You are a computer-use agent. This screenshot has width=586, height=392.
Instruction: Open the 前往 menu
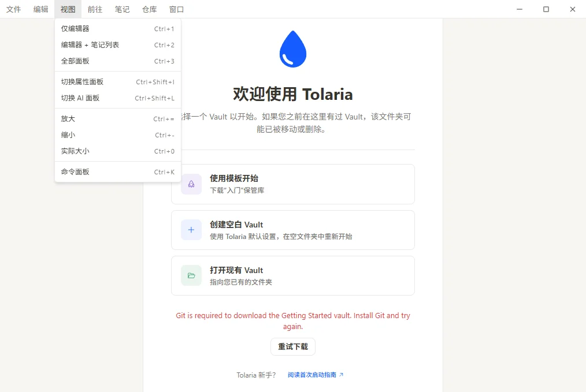pyautogui.click(x=95, y=9)
